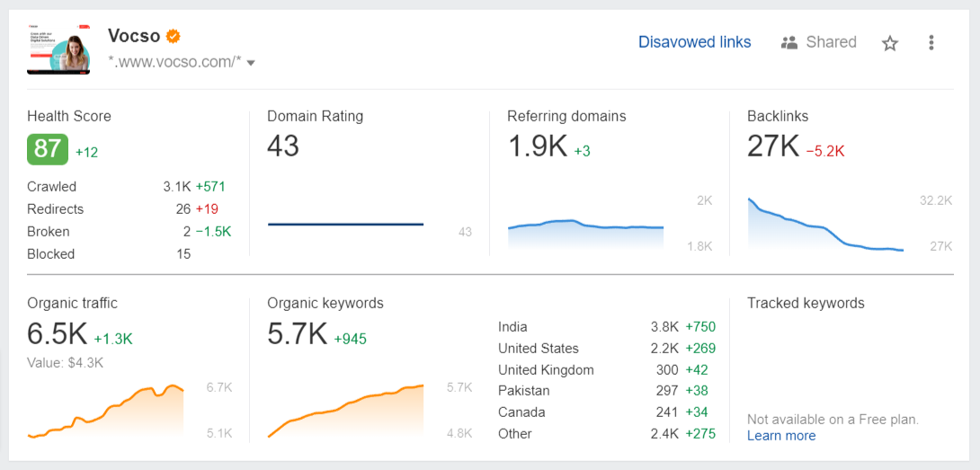Click the Crawled value 3.1K
The height and width of the screenshot is (470, 980).
tap(177, 186)
